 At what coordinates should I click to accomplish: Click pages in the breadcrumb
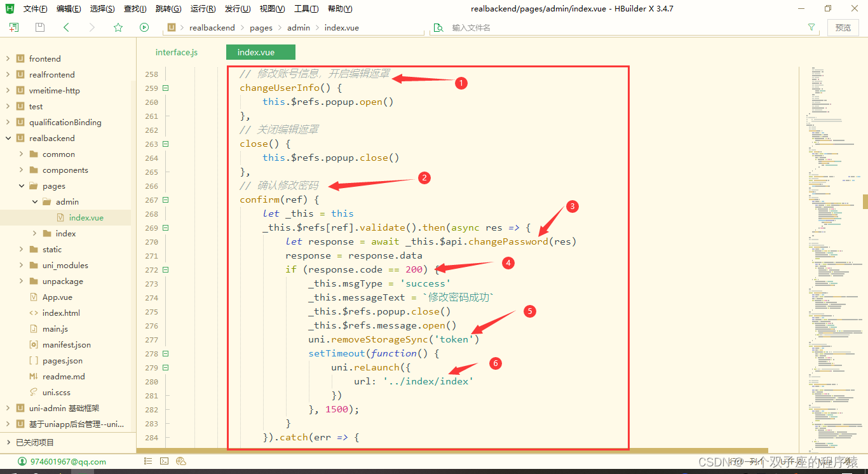[261, 27]
